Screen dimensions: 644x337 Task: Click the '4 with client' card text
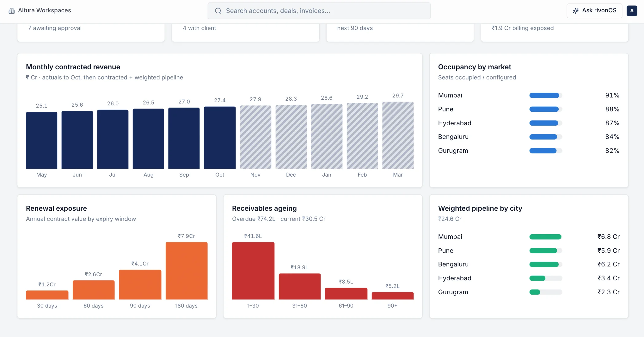coord(199,28)
